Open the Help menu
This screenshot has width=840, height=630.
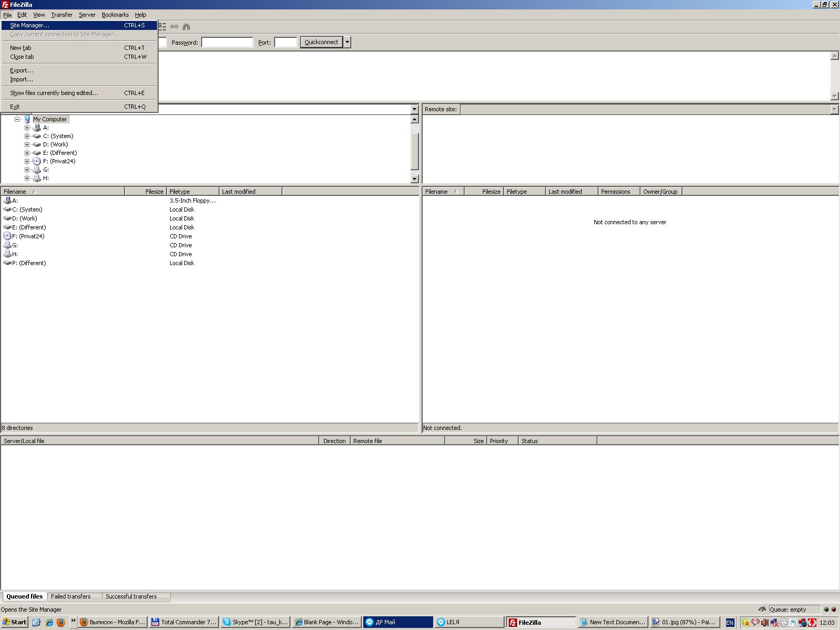coord(141,15)
